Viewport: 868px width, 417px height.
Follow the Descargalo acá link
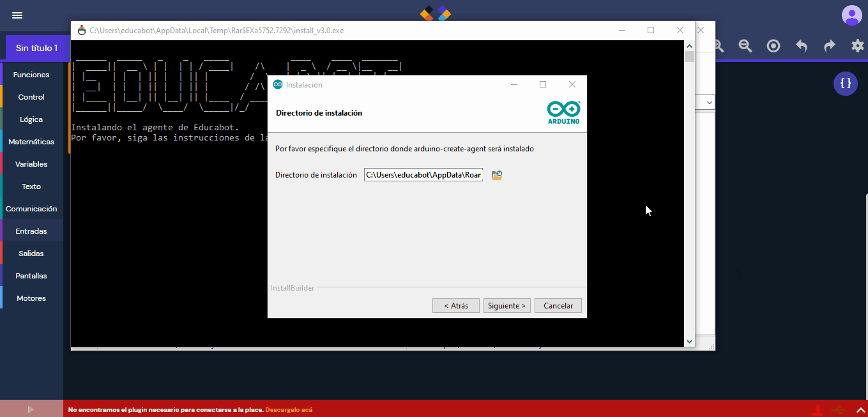[x=289, y=409]
